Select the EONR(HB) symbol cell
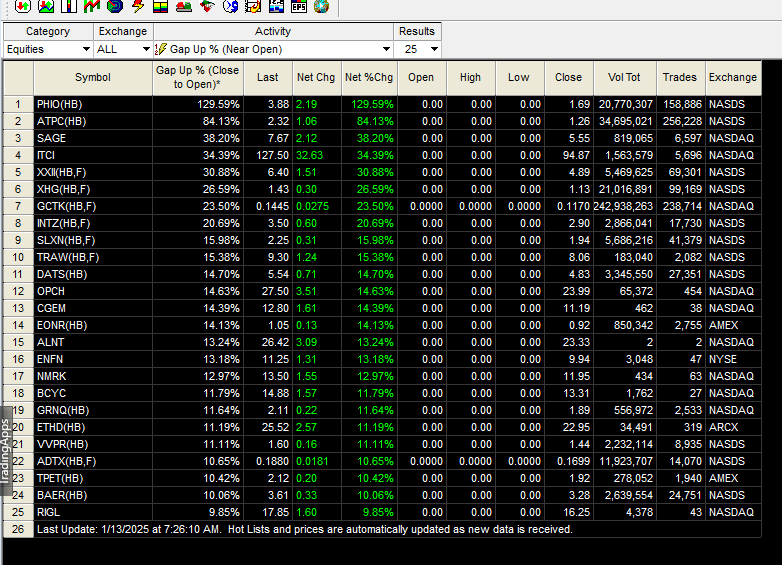The image size is (782, 565). coord(93,325)
